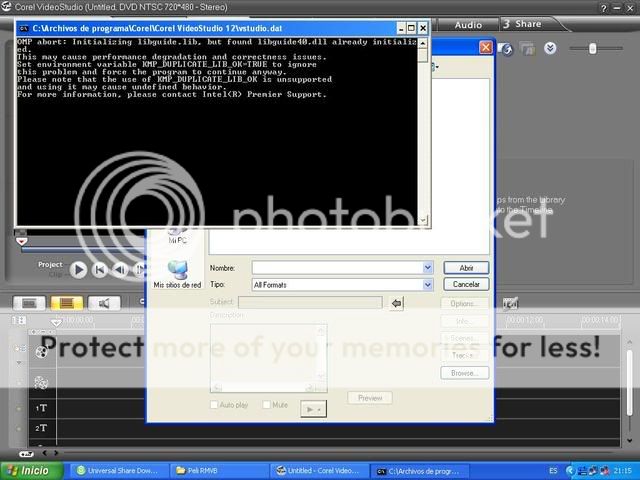Image resolution: width=640 pixels, height=480 pixels.
Task: Click the Subject text field
Action: click(310, 302)
